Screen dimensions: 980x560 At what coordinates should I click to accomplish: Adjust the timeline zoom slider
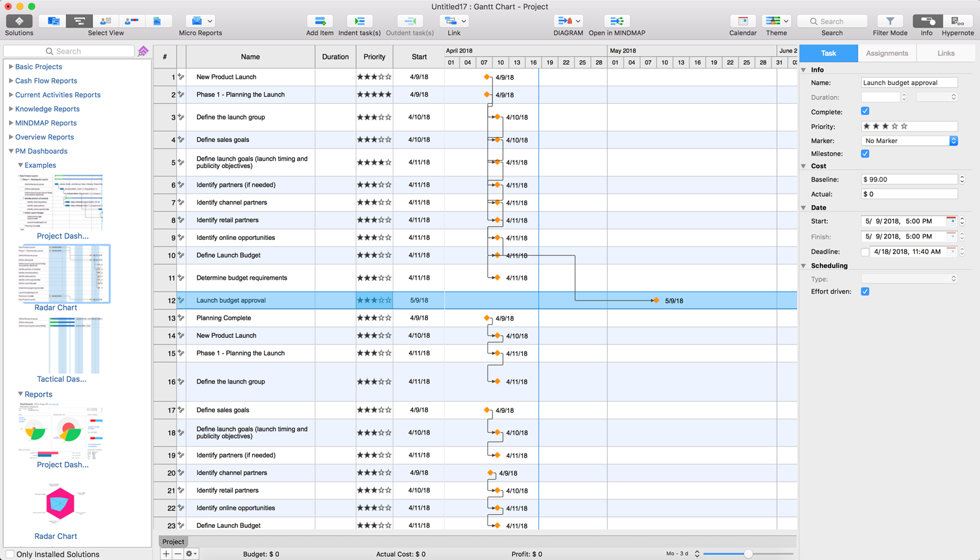tap(748, 553)
